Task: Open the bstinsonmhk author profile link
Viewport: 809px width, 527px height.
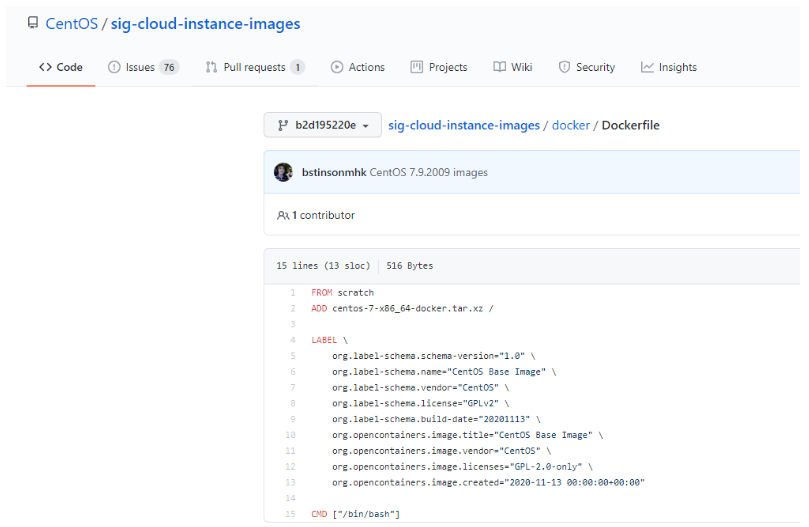Action: (334, 172)
